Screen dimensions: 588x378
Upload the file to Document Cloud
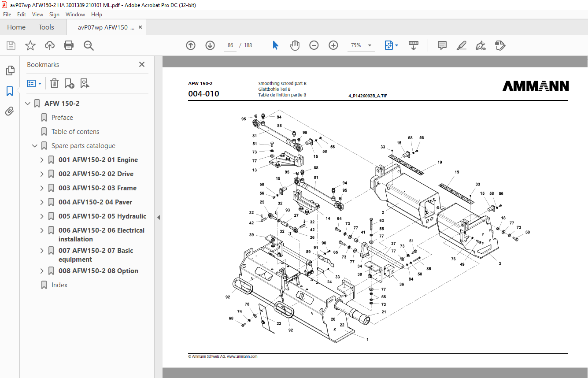pos(50,45)
